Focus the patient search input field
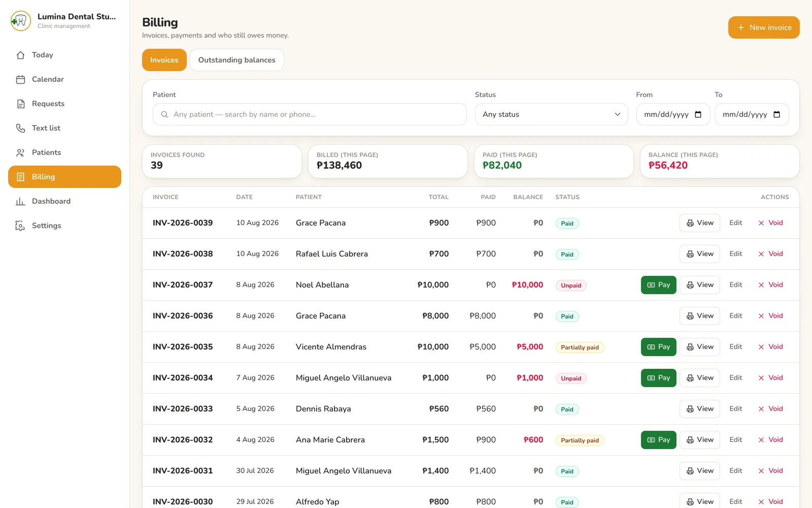Screen dimensions: 812x508 tap(310, 114)
